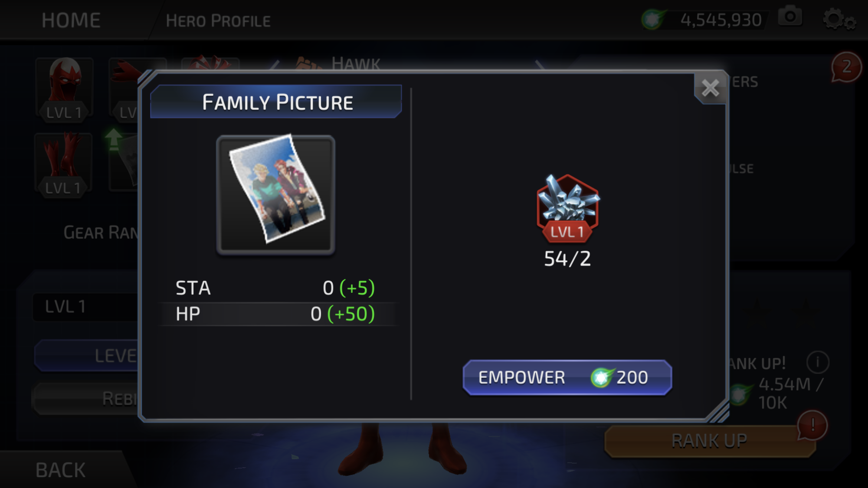Close the Family Picture dialog
The image size is (868, 488).
710,88
